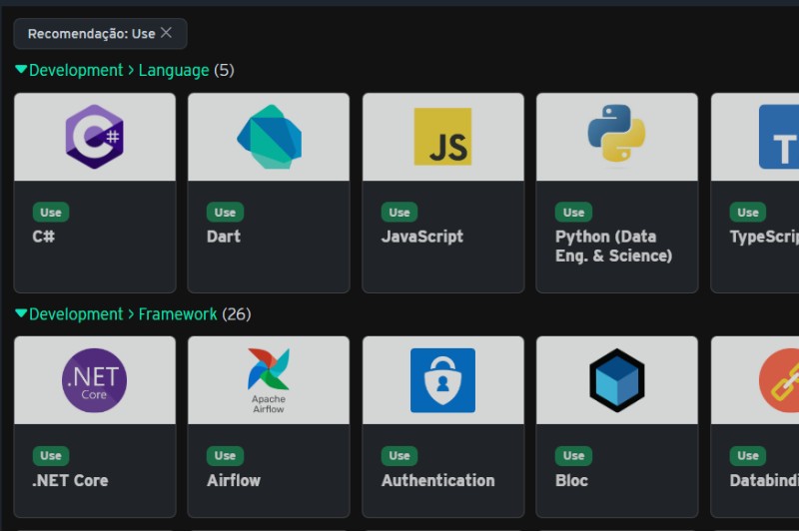Click the Use badge on TypeScript card
The width and height of the screenshot is (799, 532).
748,213
